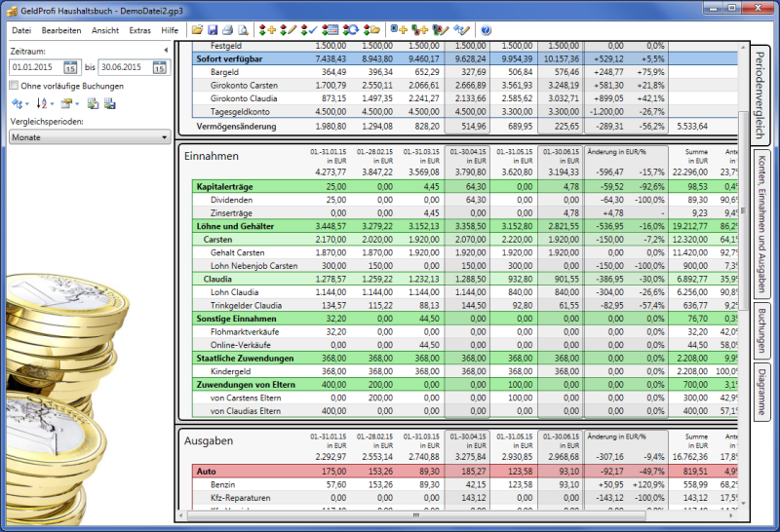Open the A-Z sort order dropdown

45,103
